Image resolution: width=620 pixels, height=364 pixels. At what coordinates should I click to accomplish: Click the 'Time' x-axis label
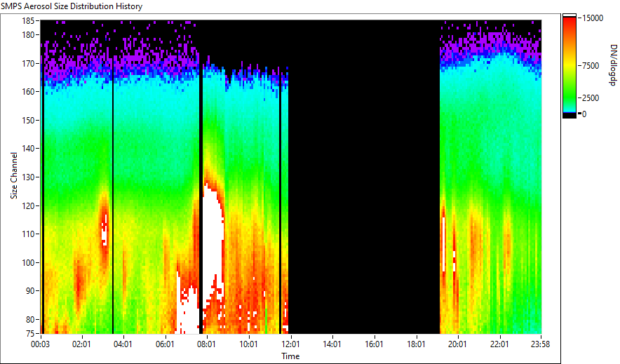(290, 356)
